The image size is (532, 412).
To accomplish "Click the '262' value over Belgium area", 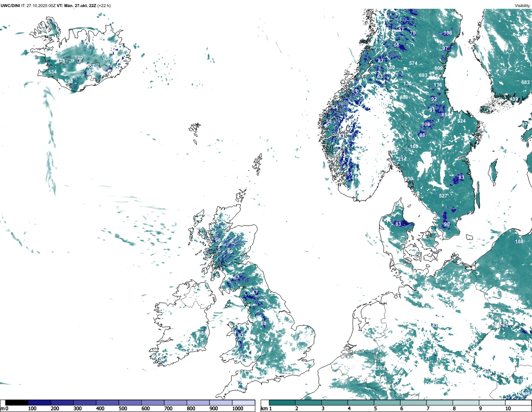I will point(381,368).
